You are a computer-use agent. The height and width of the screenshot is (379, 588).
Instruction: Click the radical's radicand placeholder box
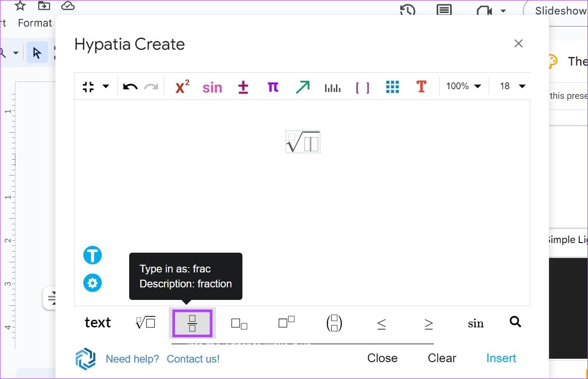pos(311,144)
